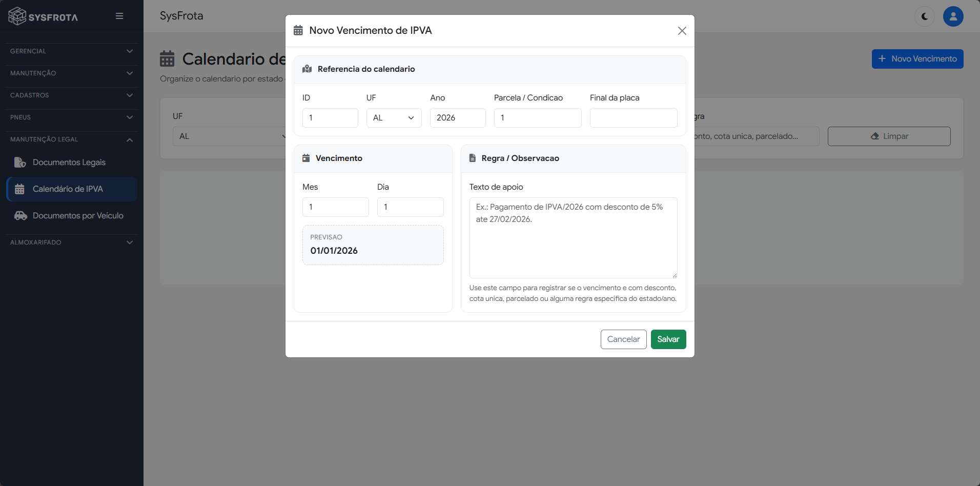Click the SysFrota header title

pyautogui.click(x=181, y=16)
